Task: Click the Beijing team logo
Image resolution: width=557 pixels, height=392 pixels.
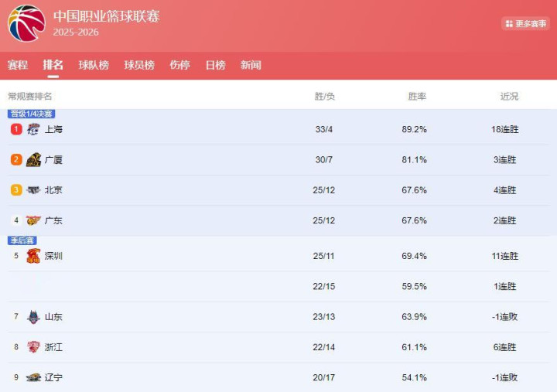Action: pos(33,190)
